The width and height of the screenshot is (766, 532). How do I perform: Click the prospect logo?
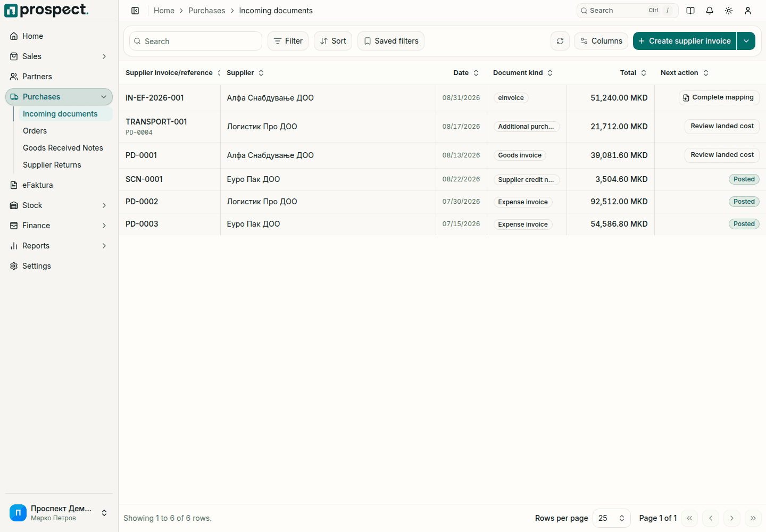pos(47,10)
